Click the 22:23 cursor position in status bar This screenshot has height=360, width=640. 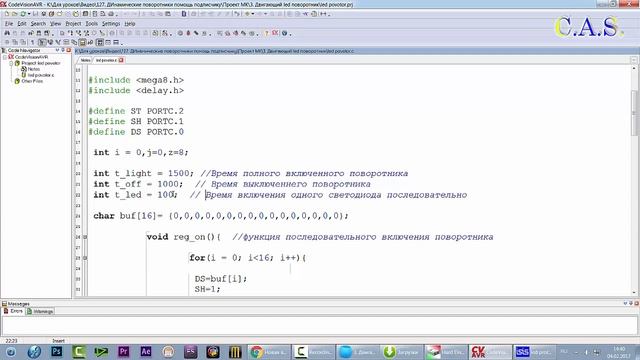12,341
